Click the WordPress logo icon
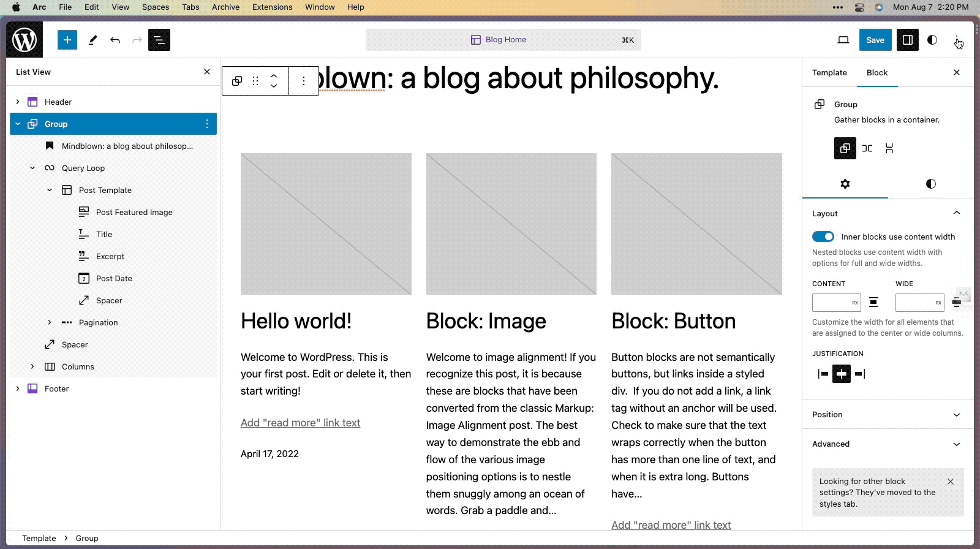Screen dimensions: 980x549 coord(24,40)
